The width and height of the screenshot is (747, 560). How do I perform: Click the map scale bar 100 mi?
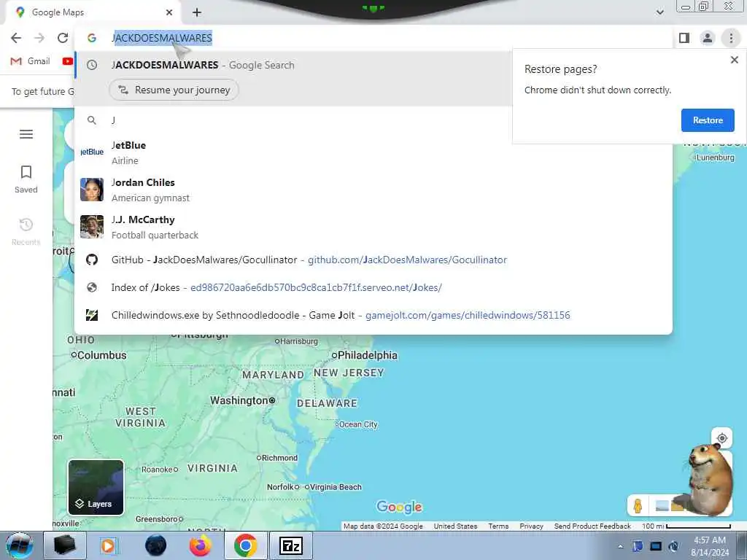click(x=686, y=526)
